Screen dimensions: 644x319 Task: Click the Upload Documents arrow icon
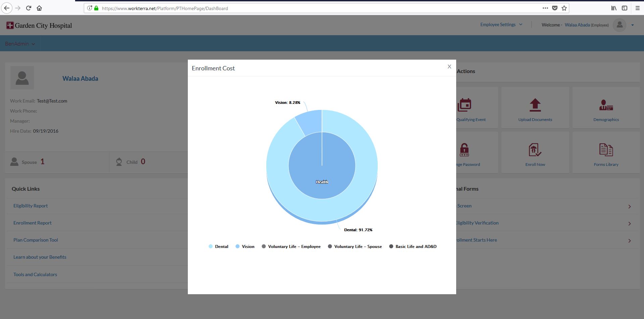point(535,105)
